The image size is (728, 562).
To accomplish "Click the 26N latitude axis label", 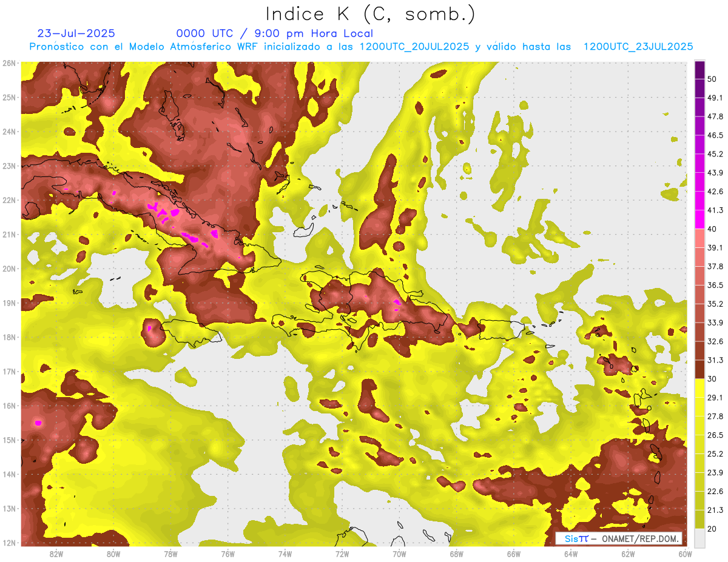I will (8, 63).
